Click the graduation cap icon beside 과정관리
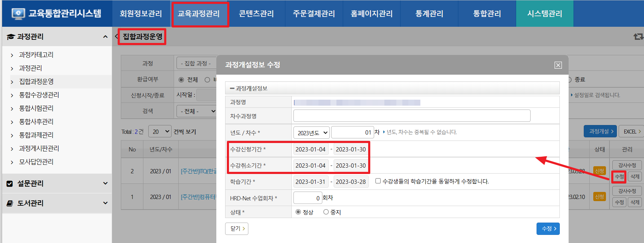The width and height of the screenshot is (644, 243). tap(11, 37)
